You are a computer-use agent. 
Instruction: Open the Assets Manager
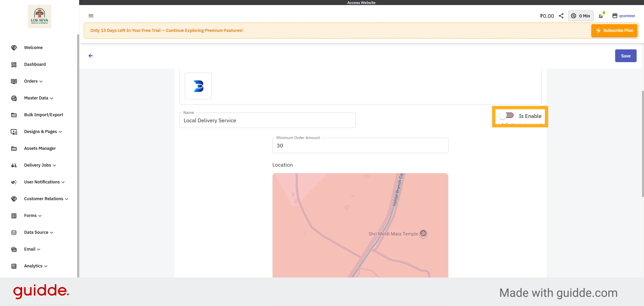pyautogui.click(x=40, y=148)
